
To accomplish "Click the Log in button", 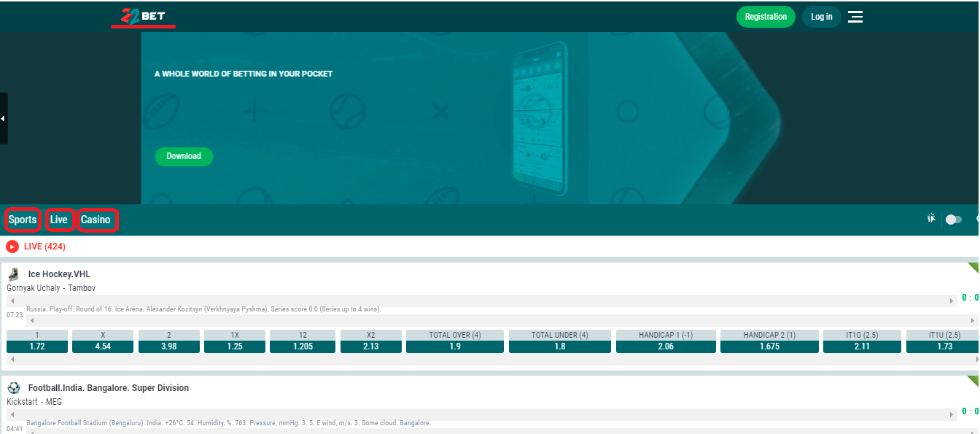I will point(821,17).
